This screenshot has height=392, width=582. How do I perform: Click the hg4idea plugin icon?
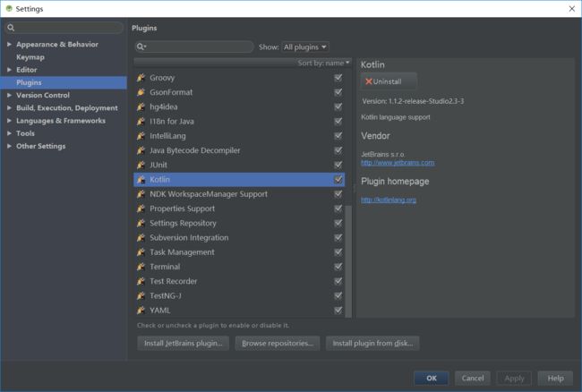click(x=141, y=107)
